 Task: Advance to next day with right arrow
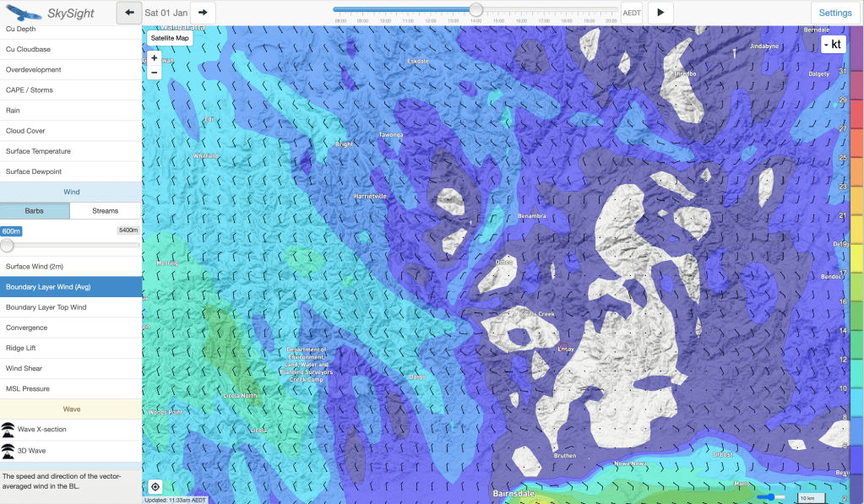click(203, 13)
